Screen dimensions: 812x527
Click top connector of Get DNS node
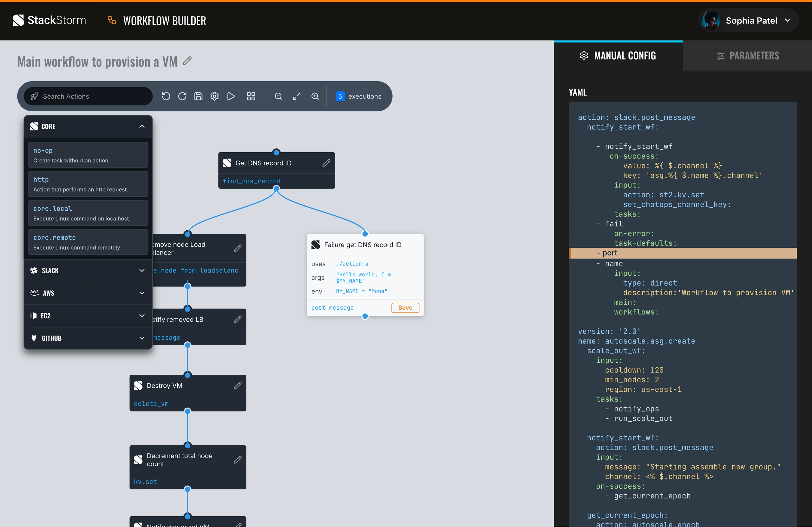(x=276, y=152)
